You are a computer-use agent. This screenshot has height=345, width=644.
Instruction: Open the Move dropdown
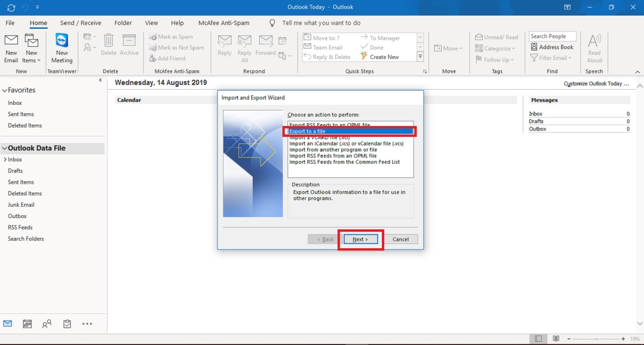coord(448,49)
